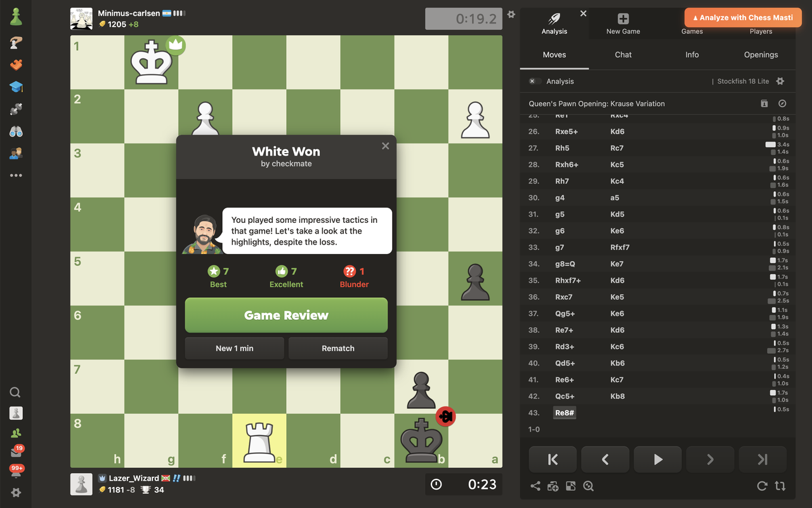Click the Best moves star icon
This screenshot has width=812, height=508.
pos(213,271)
